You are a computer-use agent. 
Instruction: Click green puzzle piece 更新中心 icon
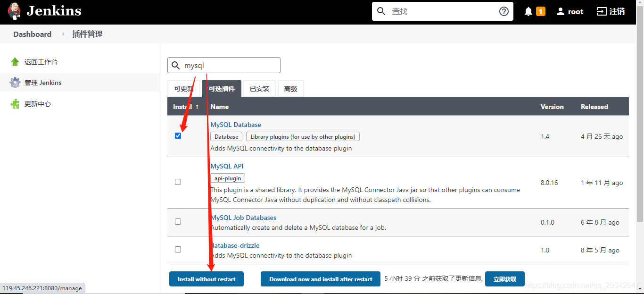click(15, 104)
